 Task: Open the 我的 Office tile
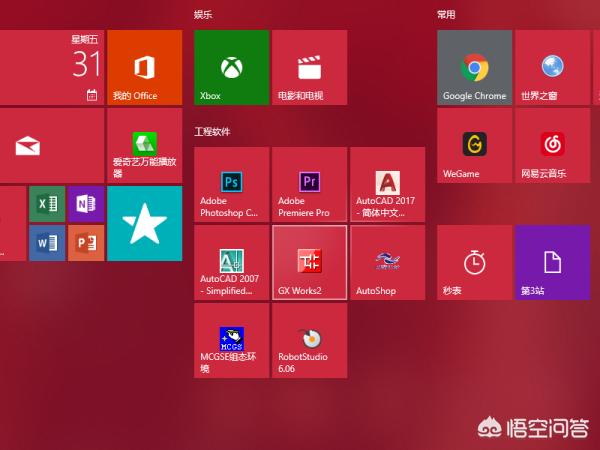point(144,67)
